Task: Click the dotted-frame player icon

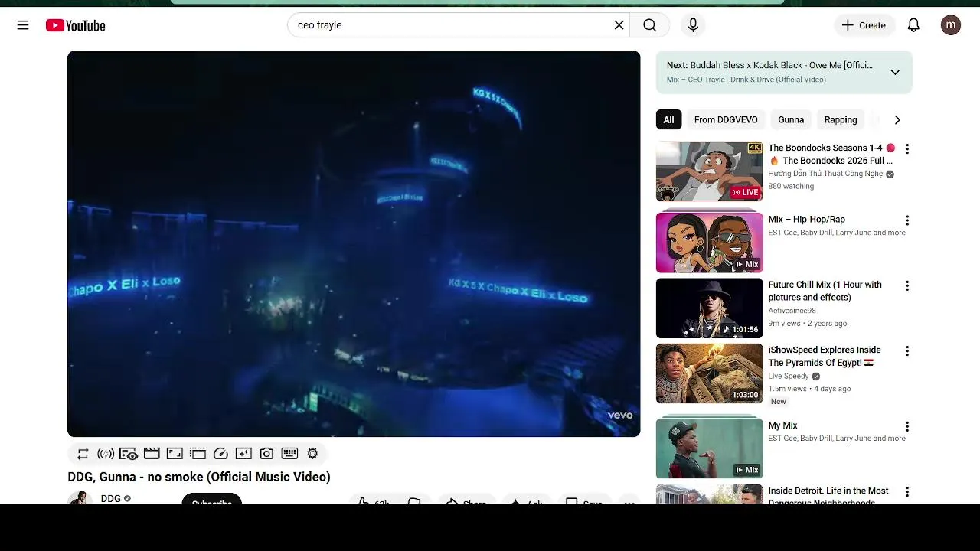Action: pyautogui.click(x=198, y=454)
